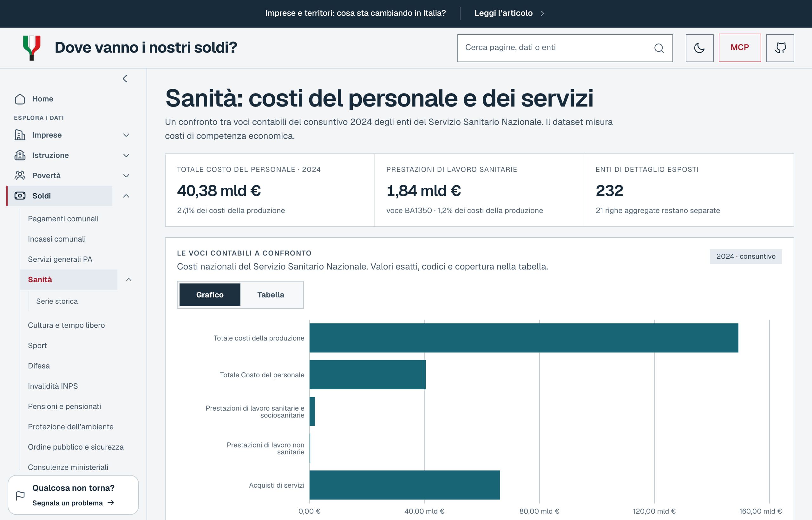Open Protezione dell'ambiente page
This screenshot has height=520, width=812.
click(71, 426)
